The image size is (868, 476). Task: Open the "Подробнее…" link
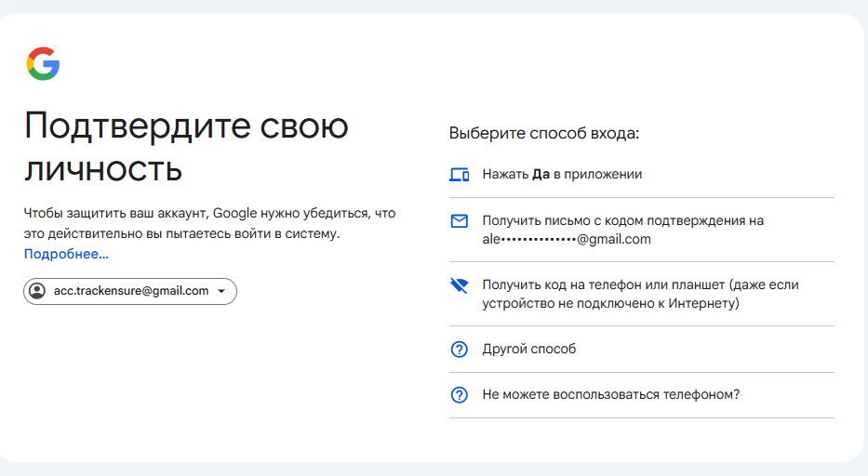(66, 254)
